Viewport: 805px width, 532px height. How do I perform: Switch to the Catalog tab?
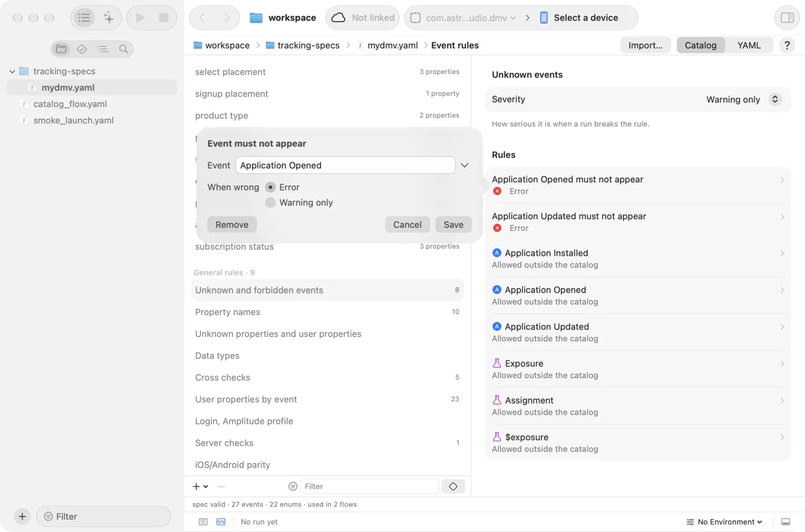coord(700,45)
